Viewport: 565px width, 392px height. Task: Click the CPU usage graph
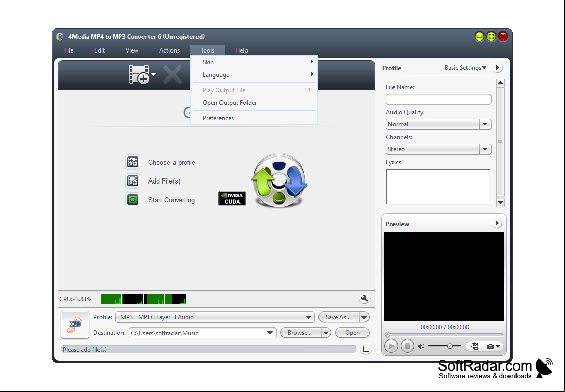[143, 299]
